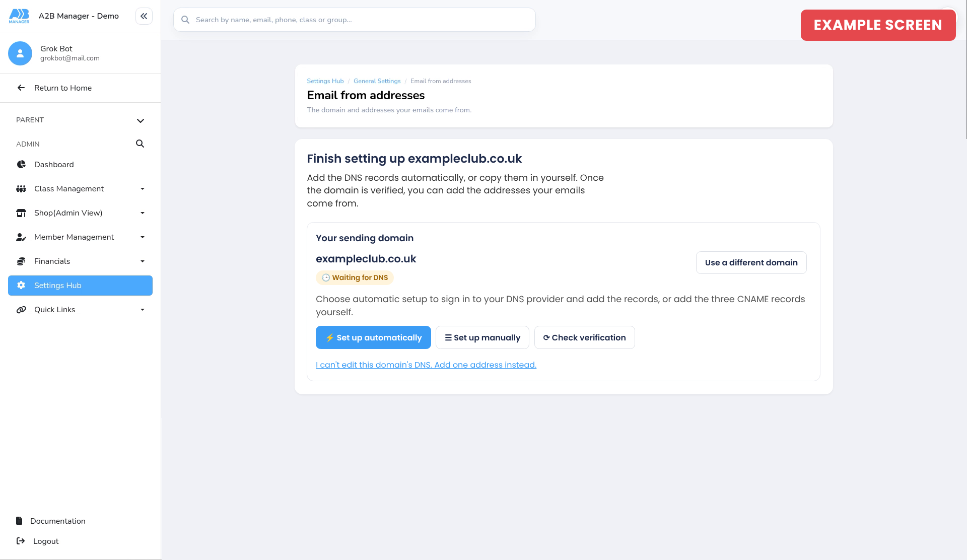Select the Settings Hub menu item
Viewport: 967px width, 560px height.
[80, 286]
